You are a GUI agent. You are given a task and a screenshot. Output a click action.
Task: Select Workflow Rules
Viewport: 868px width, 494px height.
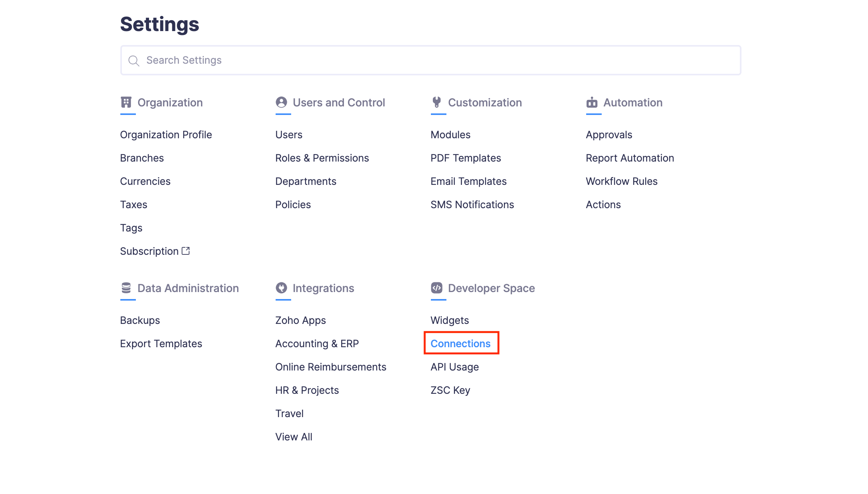click(x=621, y=181)
